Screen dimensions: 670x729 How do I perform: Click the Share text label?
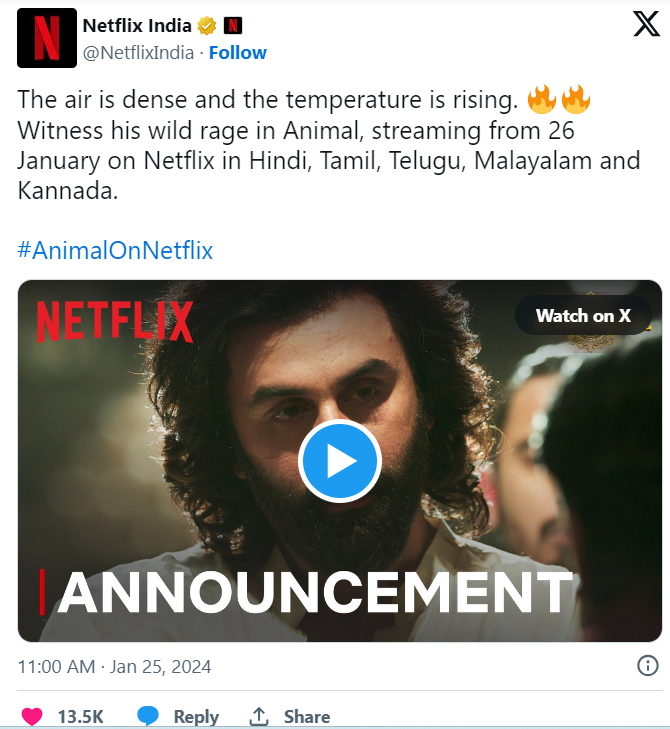pos(307,716)
